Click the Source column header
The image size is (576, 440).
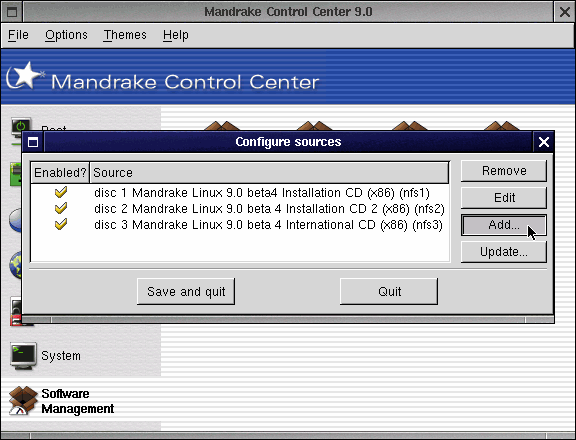point(269,172)
